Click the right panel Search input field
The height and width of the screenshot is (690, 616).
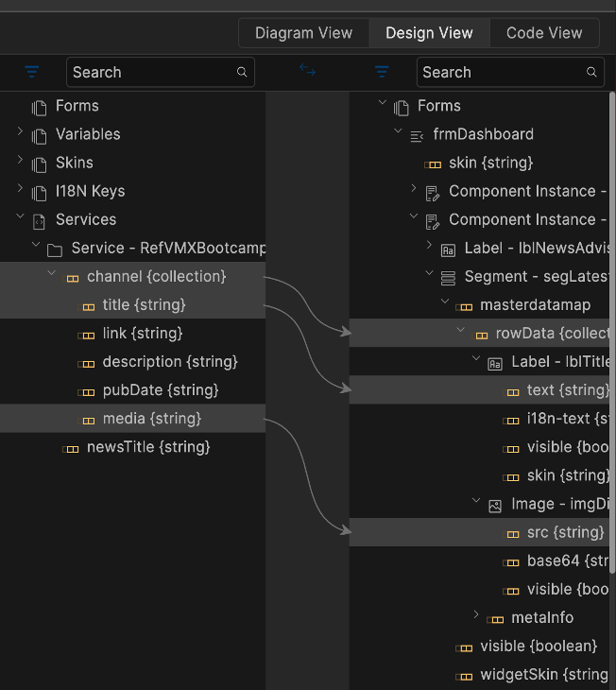point(499,72)
